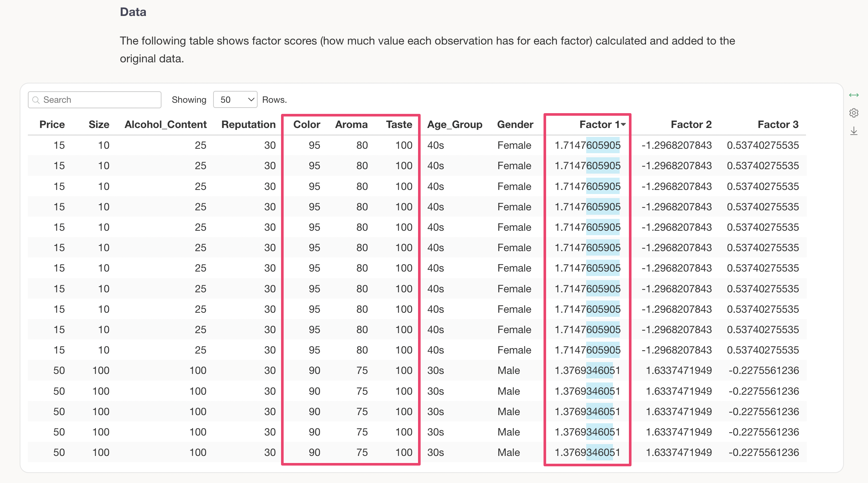The height and width of the screenshot is (483, 868).
Task: Click the Gender column header
Action: (x=515, y=125)
